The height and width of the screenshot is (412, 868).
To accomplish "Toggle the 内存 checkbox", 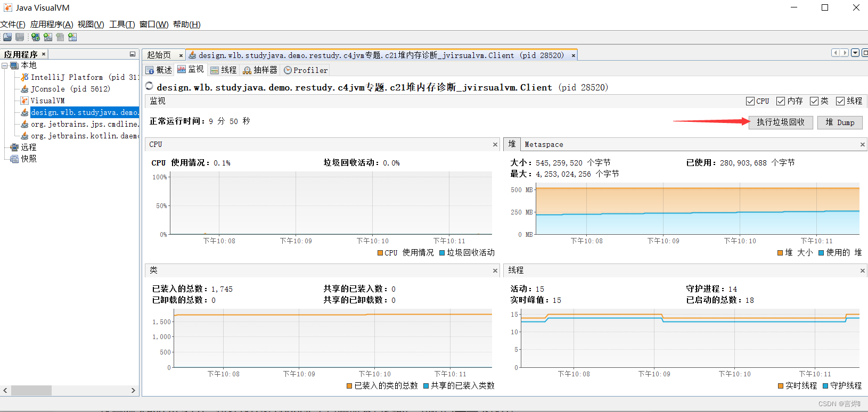I will (781, 101).
